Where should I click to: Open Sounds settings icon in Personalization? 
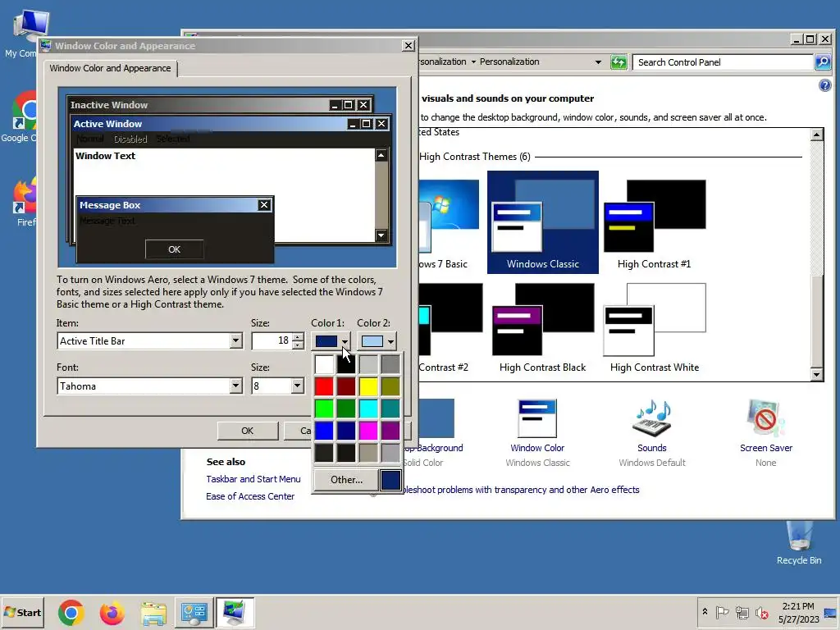651,419
